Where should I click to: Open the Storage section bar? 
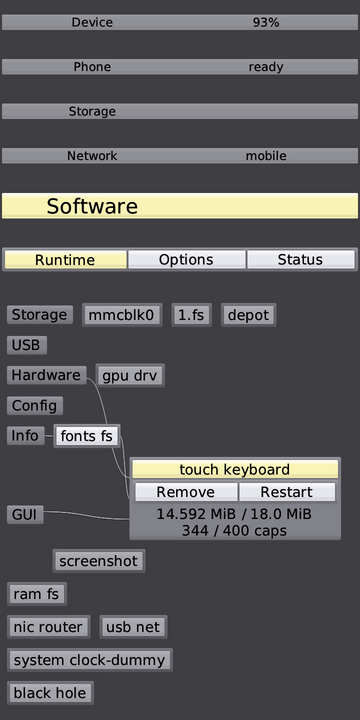[x=180, y=111]
